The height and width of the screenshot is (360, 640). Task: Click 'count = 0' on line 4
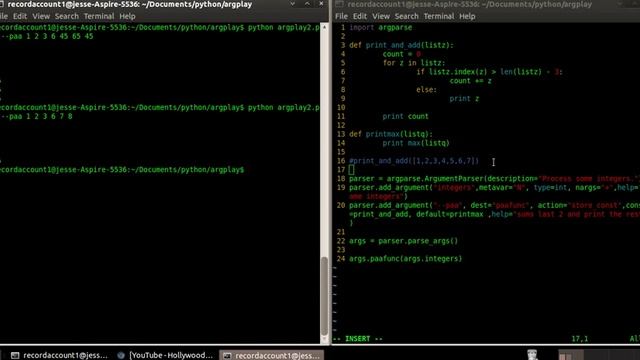click(401, 54)
